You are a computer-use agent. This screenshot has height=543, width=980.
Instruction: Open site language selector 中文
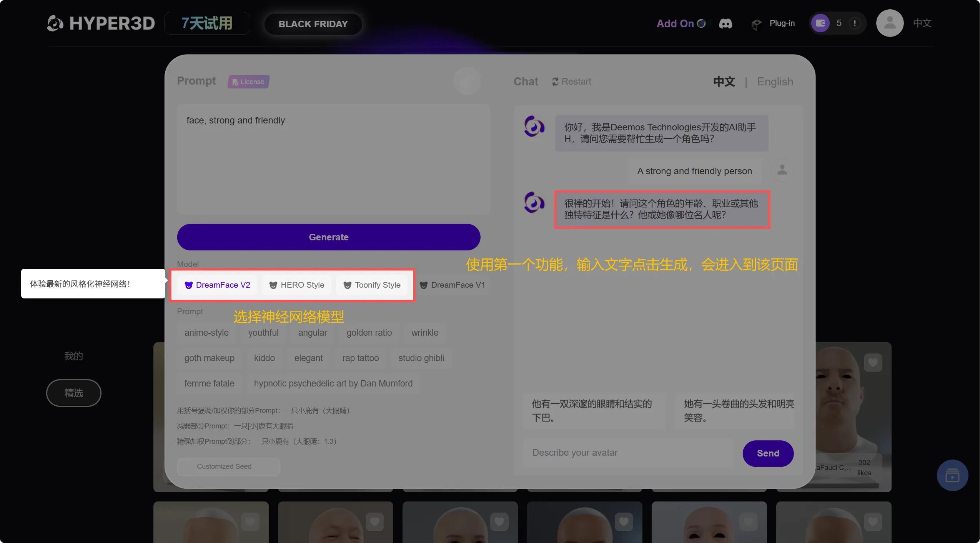coord(922,23)
